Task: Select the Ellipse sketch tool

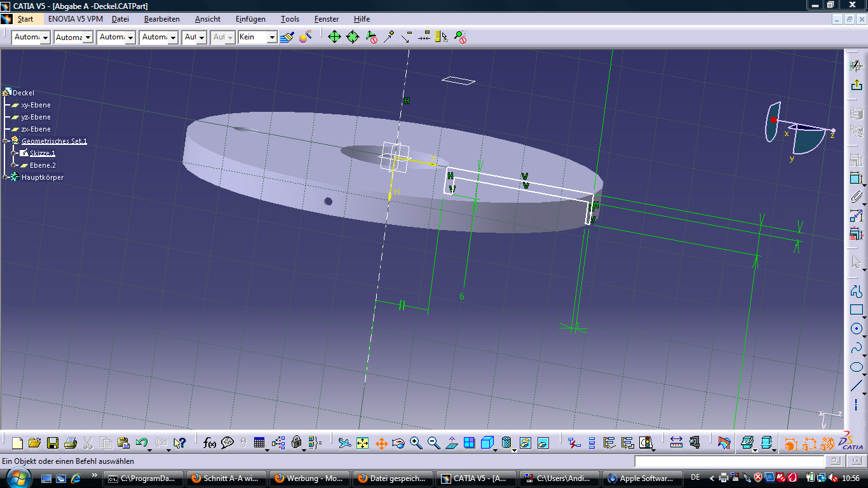Action: pyautogui.click(x=857, y=367)
